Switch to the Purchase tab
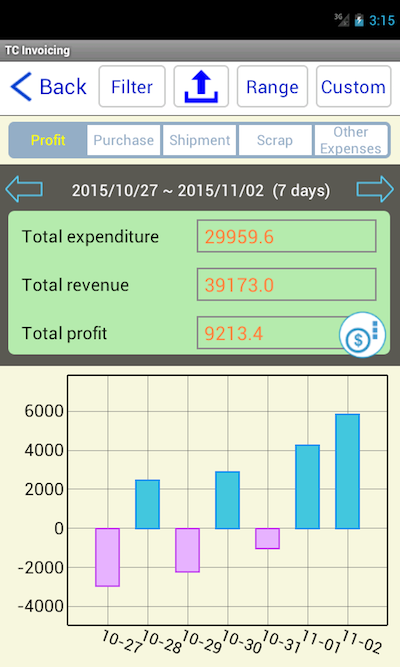The image size is (400, 667). (123, 140)
